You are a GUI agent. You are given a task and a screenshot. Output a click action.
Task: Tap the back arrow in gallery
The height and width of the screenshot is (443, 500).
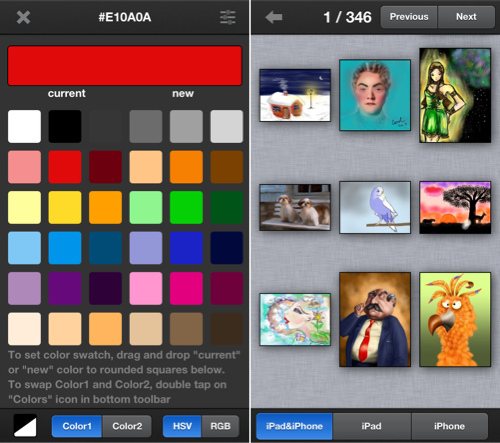tap(274, 17)
